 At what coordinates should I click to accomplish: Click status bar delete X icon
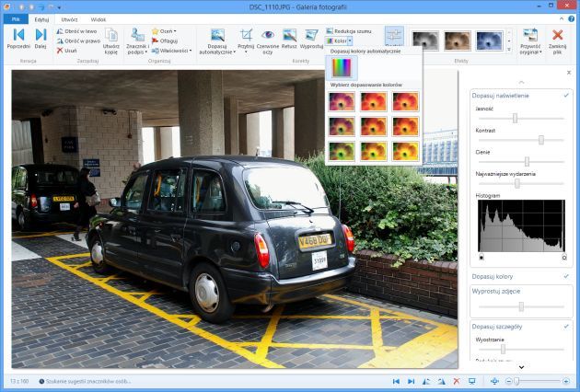457,381
